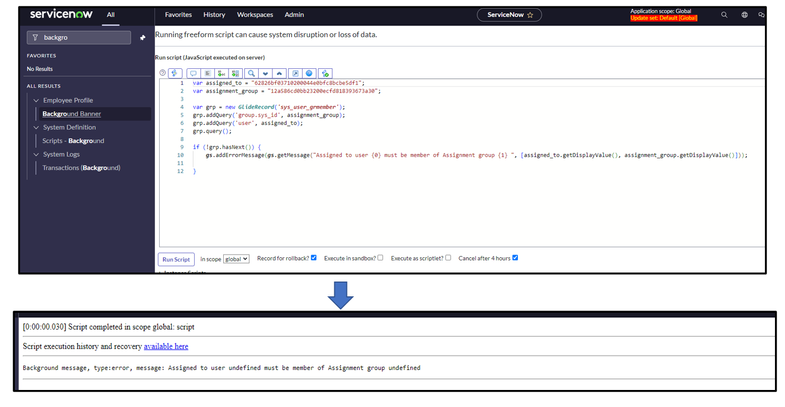The height and width of the screenshot is (407, 785).
Task: Click the script debugger toolbar icon
Action: pos(325,73)
